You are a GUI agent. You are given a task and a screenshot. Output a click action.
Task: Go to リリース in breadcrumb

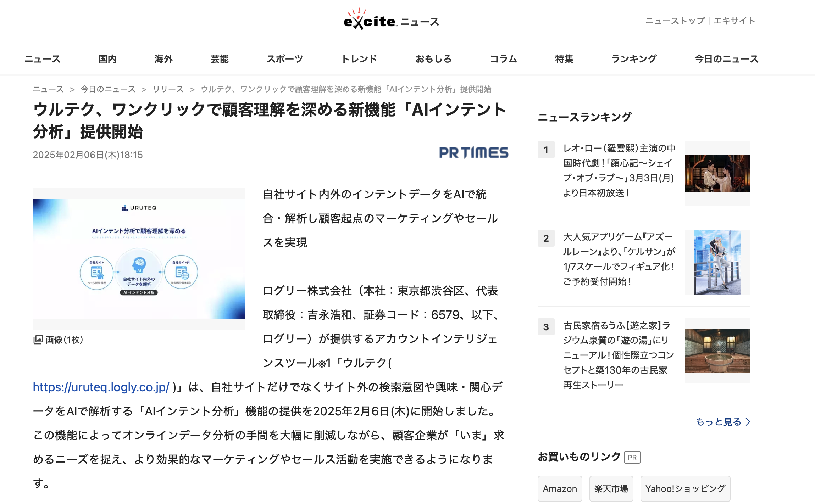(168, 89)
